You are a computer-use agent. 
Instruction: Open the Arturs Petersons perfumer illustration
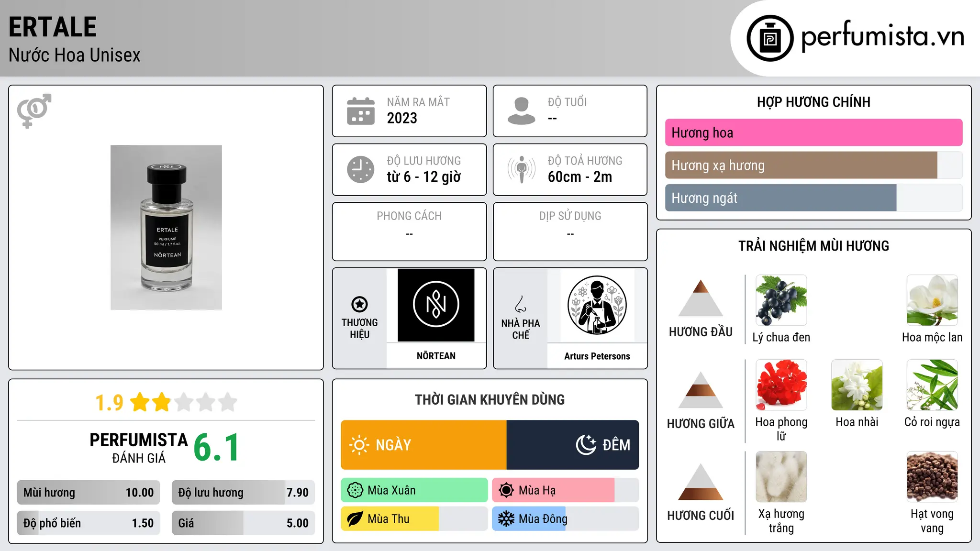[597, 305]
